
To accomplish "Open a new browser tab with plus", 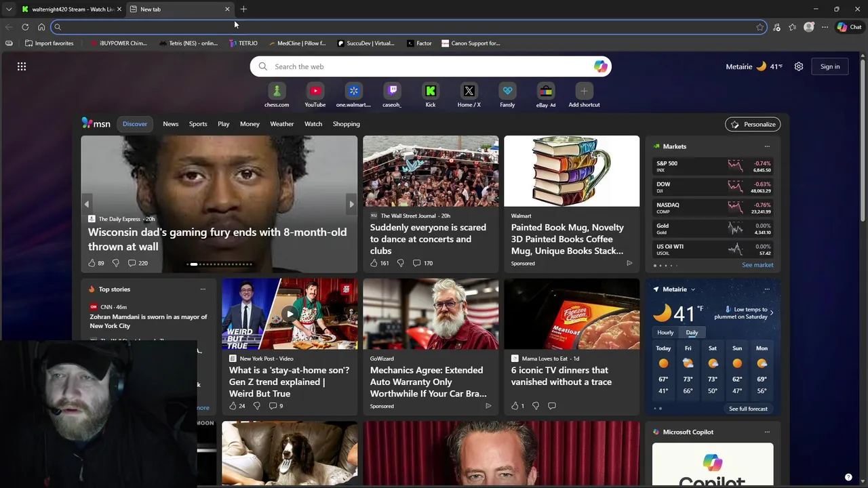I will pos(243,9).
